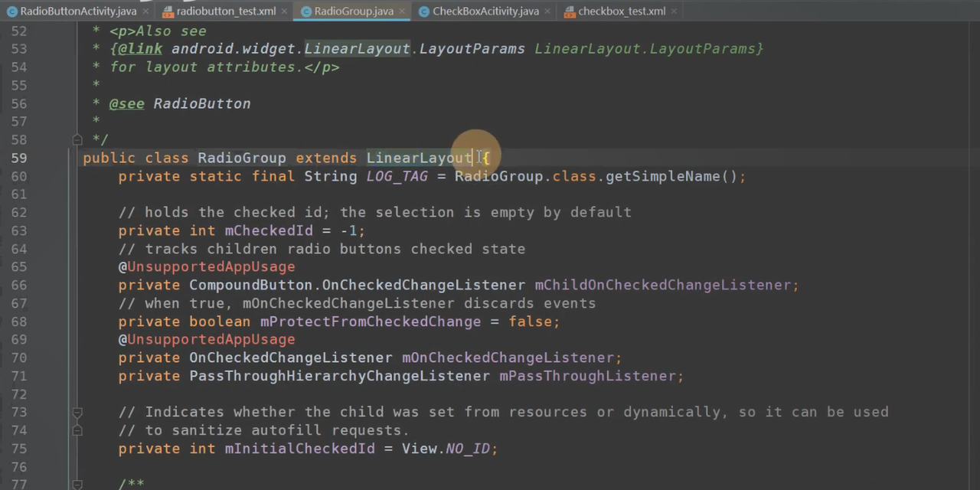
Task: Click mOnCheckedChangeListener field on line 70
Action: [508, 358]
